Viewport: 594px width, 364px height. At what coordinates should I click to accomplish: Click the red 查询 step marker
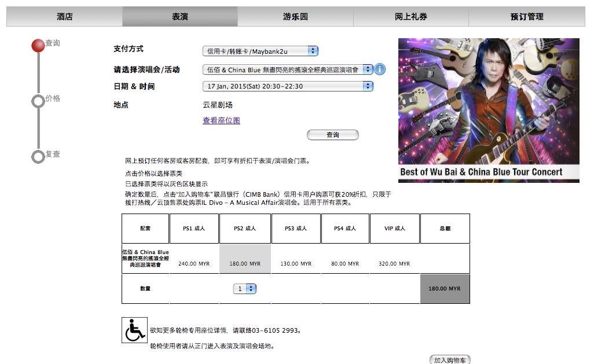click(38, 46)
